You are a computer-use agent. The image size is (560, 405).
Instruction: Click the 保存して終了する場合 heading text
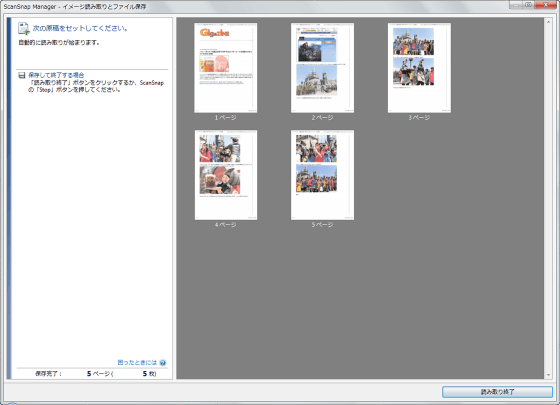[x=56, y=75]
